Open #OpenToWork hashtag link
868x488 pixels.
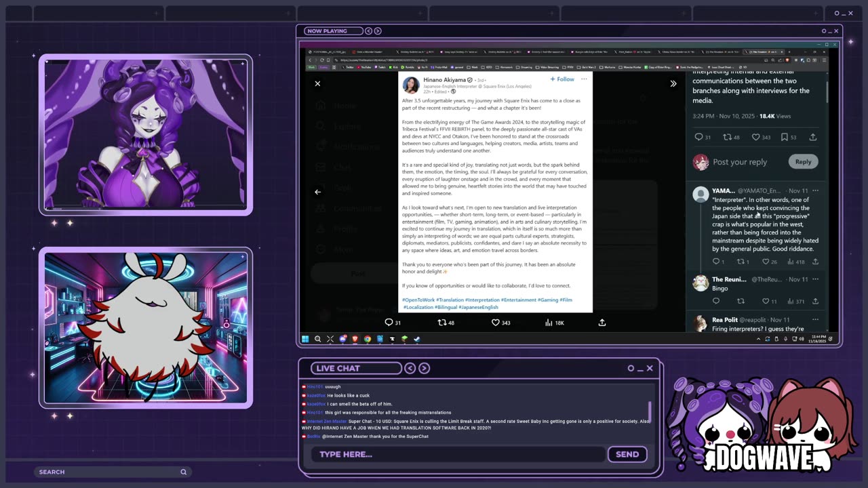click(x=418, y=300)
